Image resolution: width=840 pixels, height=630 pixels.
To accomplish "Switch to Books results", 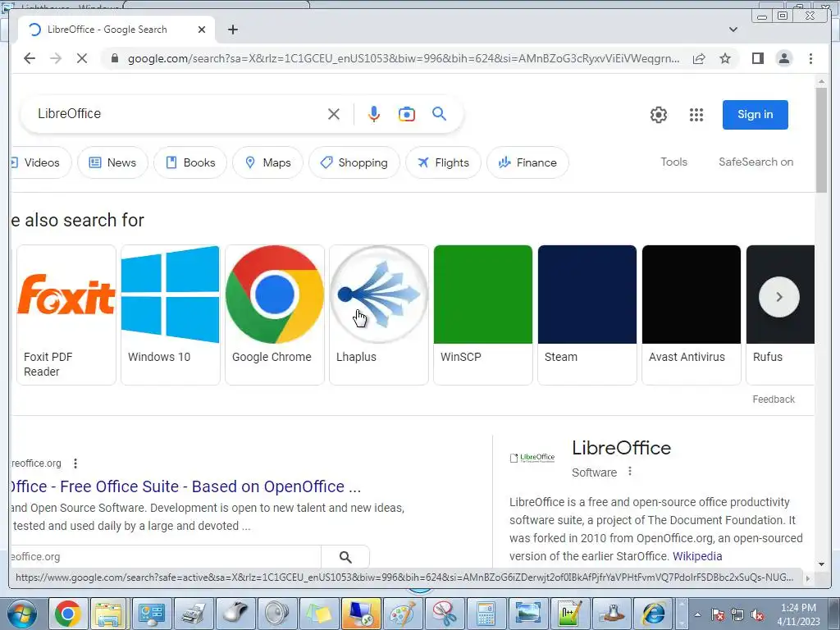I will (x=190, y=162).
